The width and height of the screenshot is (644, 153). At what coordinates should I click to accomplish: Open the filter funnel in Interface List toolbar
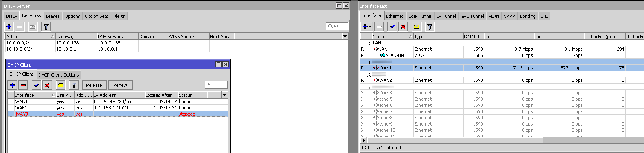coord(430,27)
